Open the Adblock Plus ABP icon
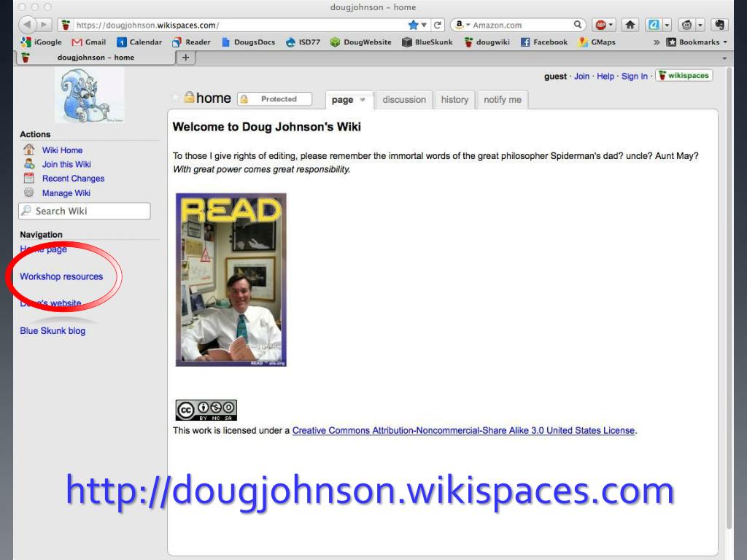Image resolution: width=747 pixels, height=560 pixels. (x=601, y=25)
